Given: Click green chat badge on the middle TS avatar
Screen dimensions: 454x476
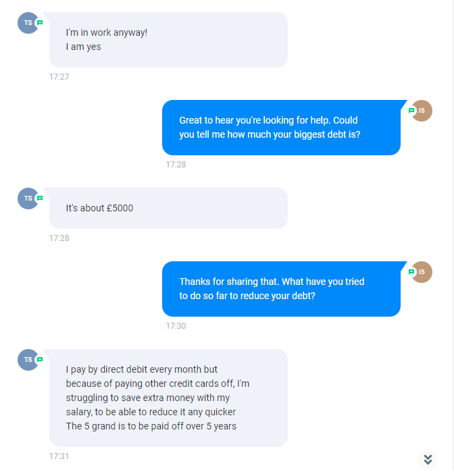Looking at the screenshot, I should click(x=39, y=199).
